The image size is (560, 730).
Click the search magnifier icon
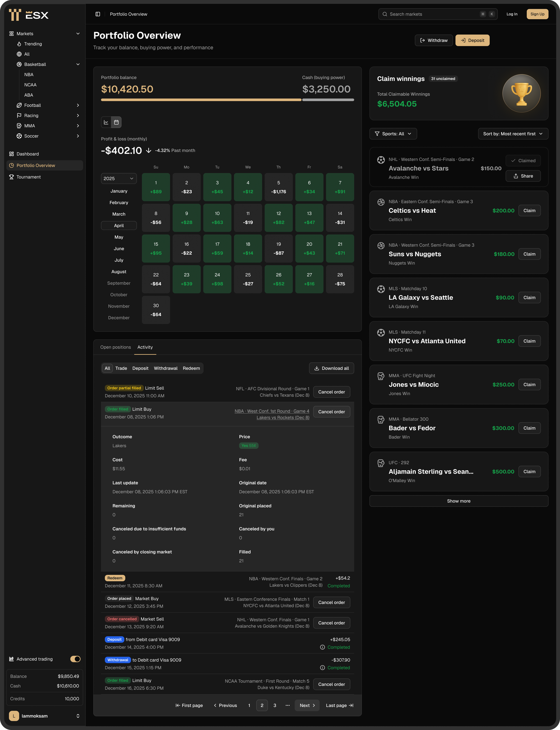click(x=385, y=14)
